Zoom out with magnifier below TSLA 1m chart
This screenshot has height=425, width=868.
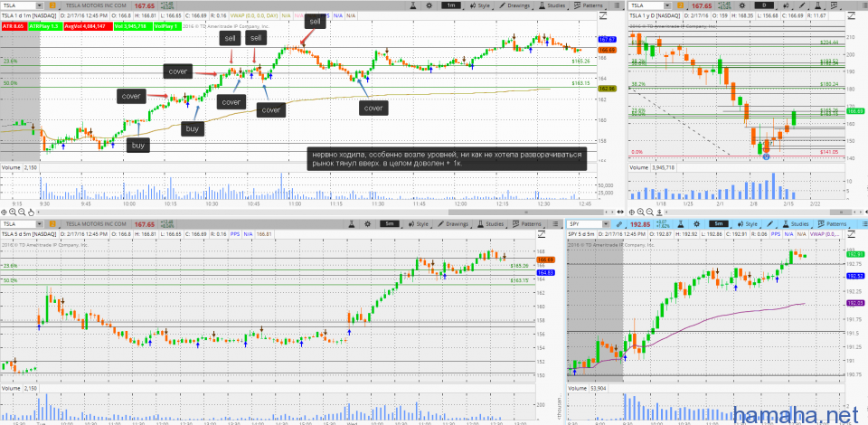(x=22, y=212)
